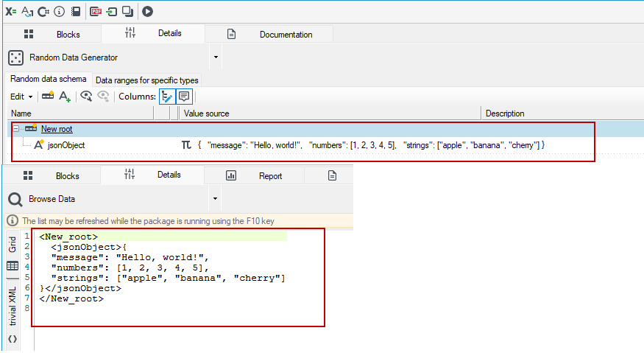Image resolution: width=644 pixels, height=353 pixels.
Task: Click the "message": "Hello, world!" line
Action: coord(130,257)
